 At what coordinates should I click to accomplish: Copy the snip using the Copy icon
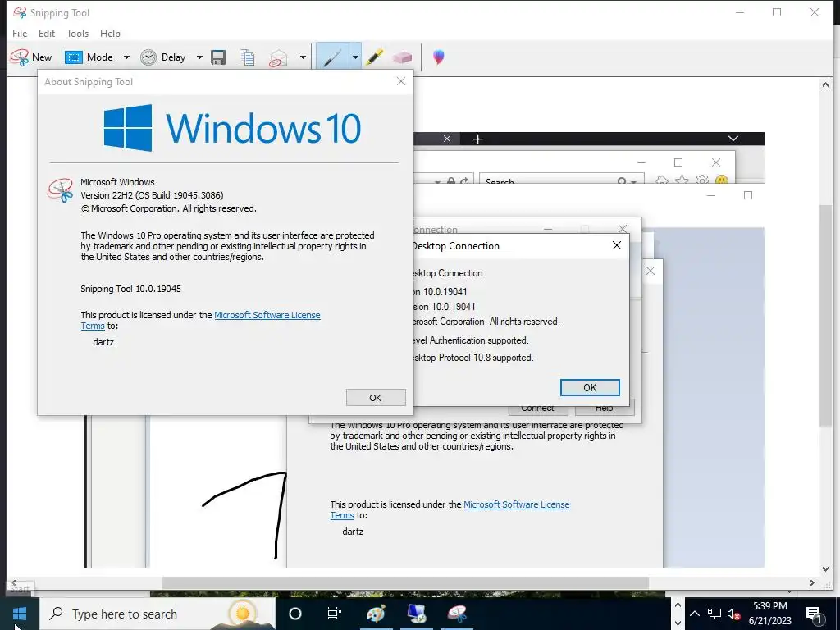click(247, 57)
